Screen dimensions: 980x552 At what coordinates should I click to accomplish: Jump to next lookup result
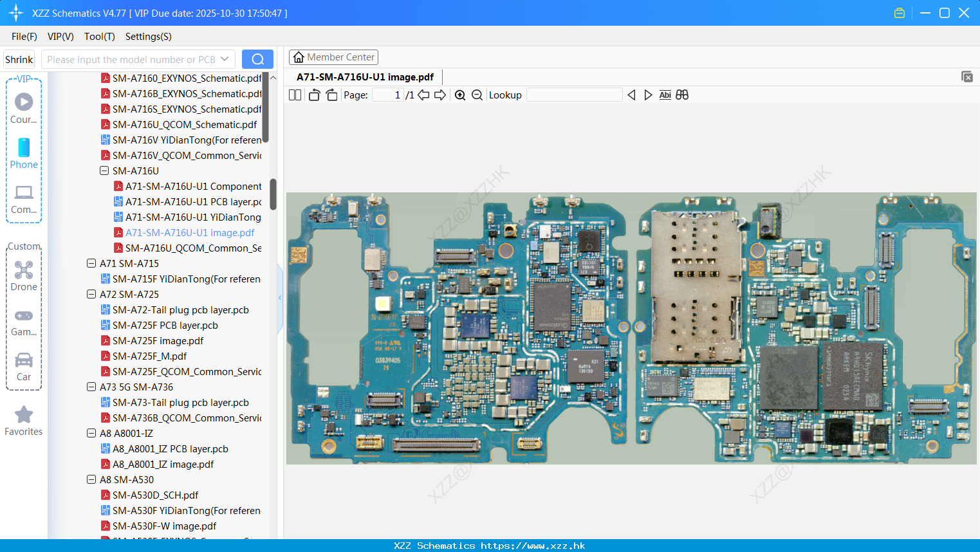648,95
